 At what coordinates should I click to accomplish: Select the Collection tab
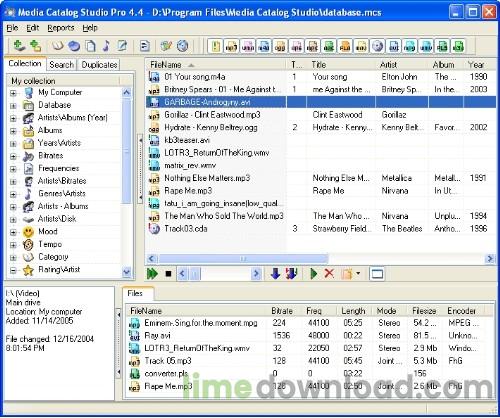pyautogui.click(x=25, y=64)
